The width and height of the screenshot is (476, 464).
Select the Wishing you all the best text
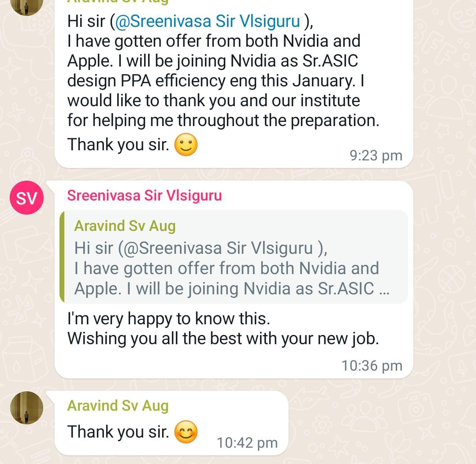pos(223,339)
